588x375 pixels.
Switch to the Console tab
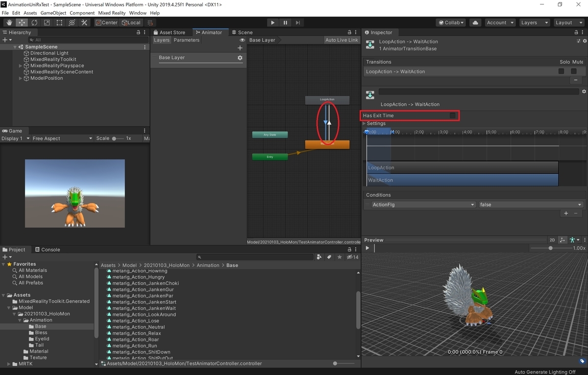[x=47, y=250]
